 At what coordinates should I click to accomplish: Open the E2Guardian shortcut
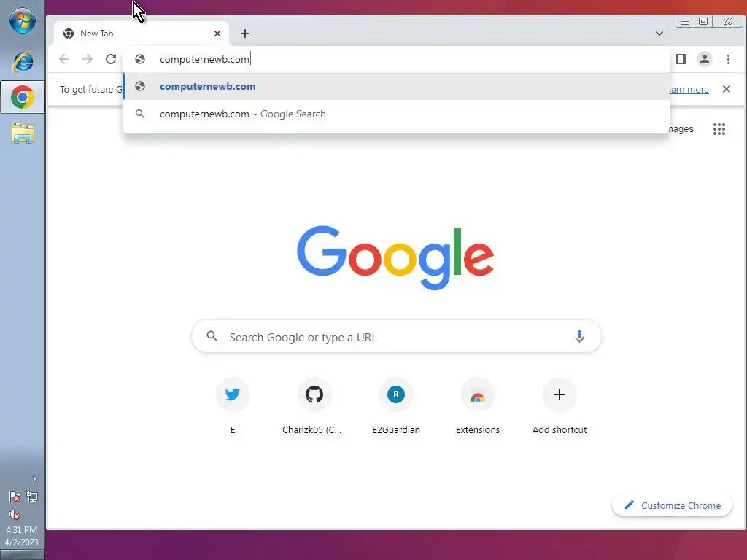[396, 394]
